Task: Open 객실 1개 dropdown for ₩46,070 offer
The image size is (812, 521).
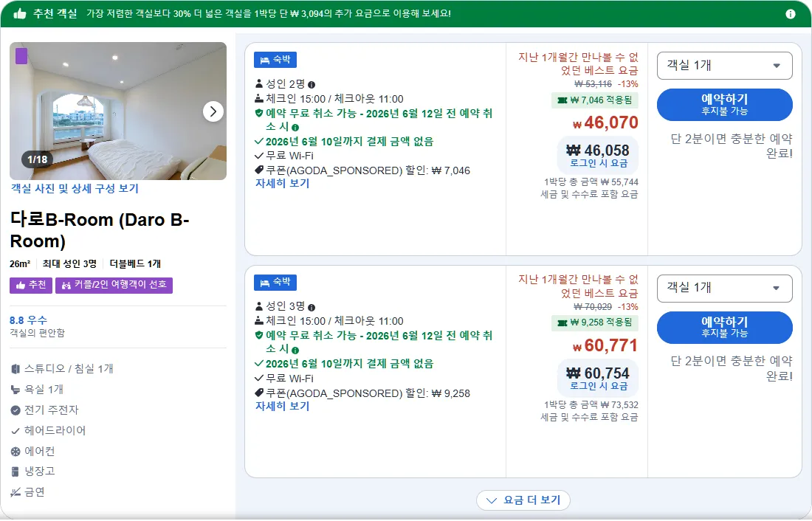Action: click(x=724, y=66)
